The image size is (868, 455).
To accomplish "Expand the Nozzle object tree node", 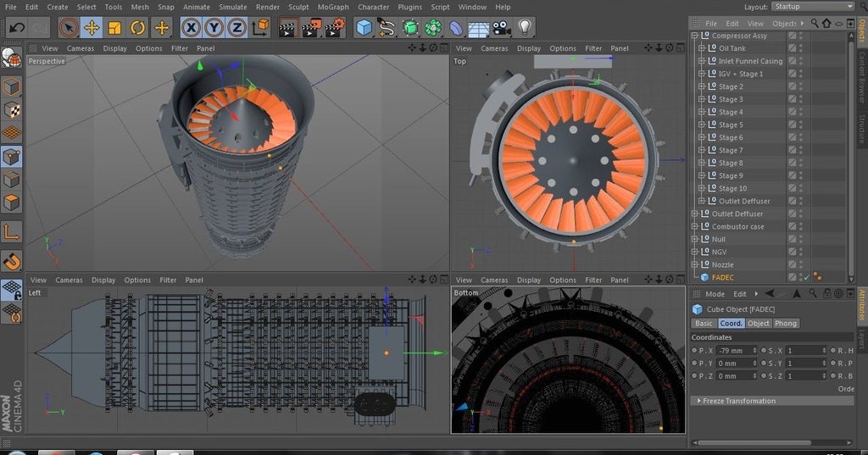I will tap(695, 264).
